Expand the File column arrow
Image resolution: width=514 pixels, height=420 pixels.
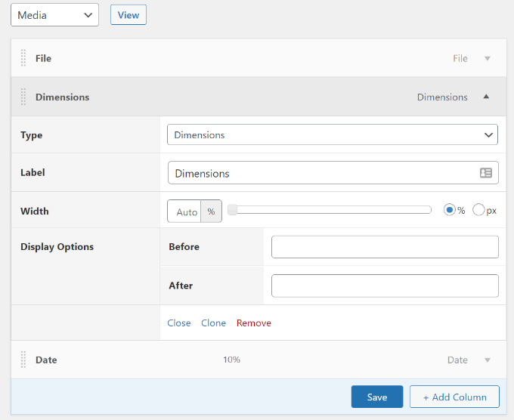[487, 58]
